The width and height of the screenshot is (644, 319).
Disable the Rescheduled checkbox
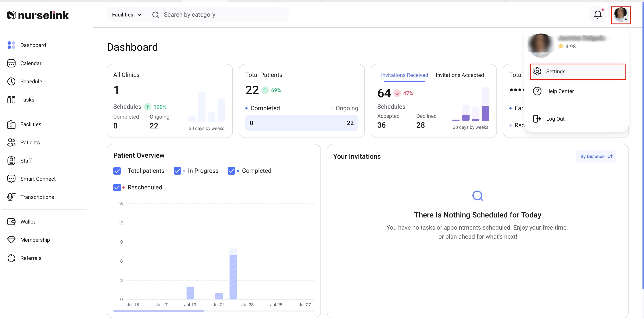click(x=117, y=188)
